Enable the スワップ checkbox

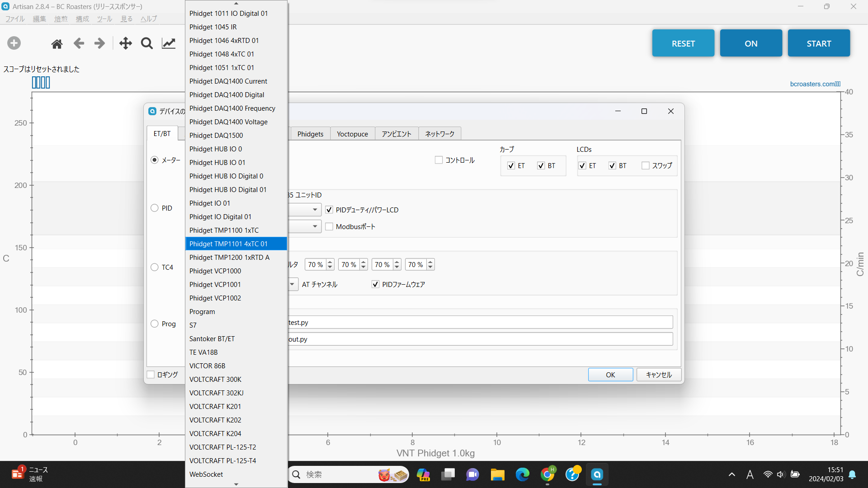(646, 165)
